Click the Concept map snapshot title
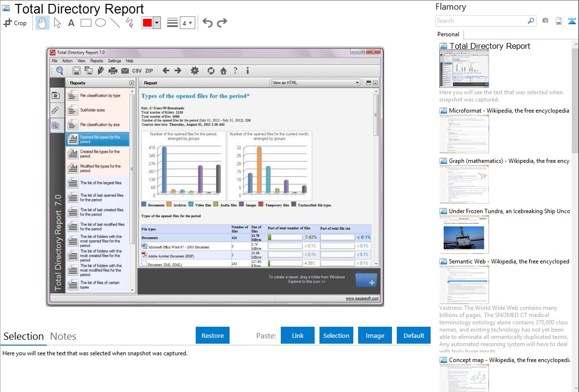The height and width of the screenshot is (392, 579). tap(509, 360)
